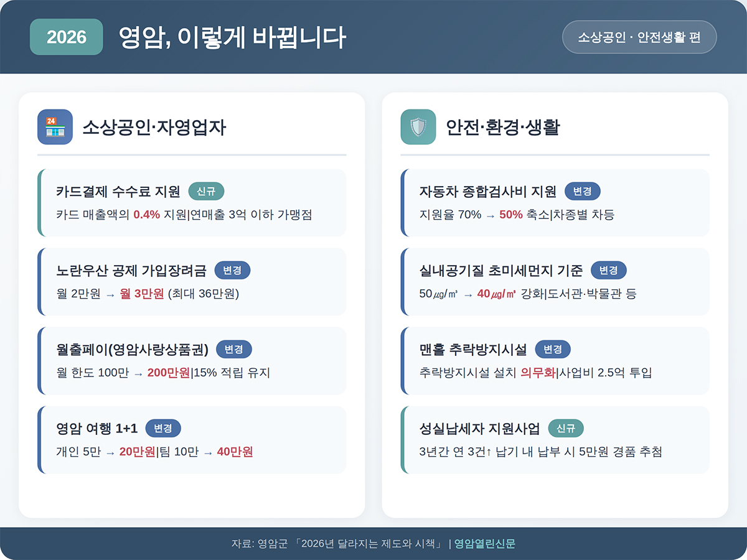Click 신규 badge beside 성실납세자 지원사업
Screen dimensions: 747x560
(x=566, y=428)
